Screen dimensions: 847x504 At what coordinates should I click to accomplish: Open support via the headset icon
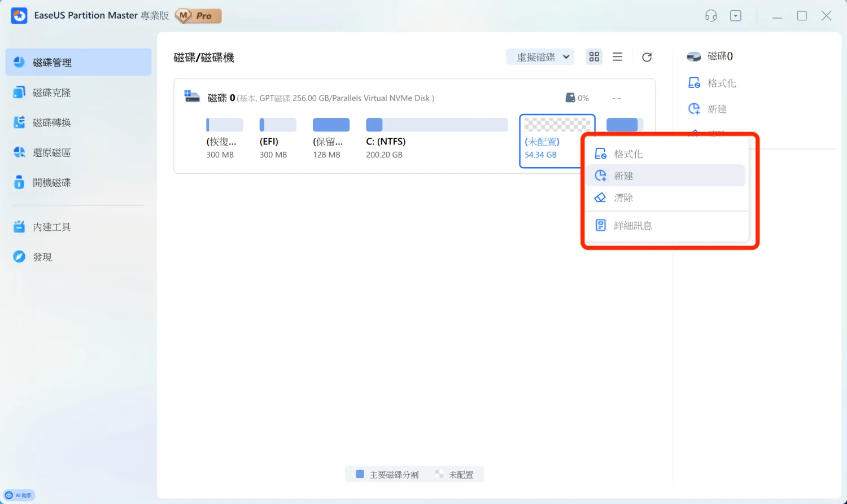coord(711,16)
